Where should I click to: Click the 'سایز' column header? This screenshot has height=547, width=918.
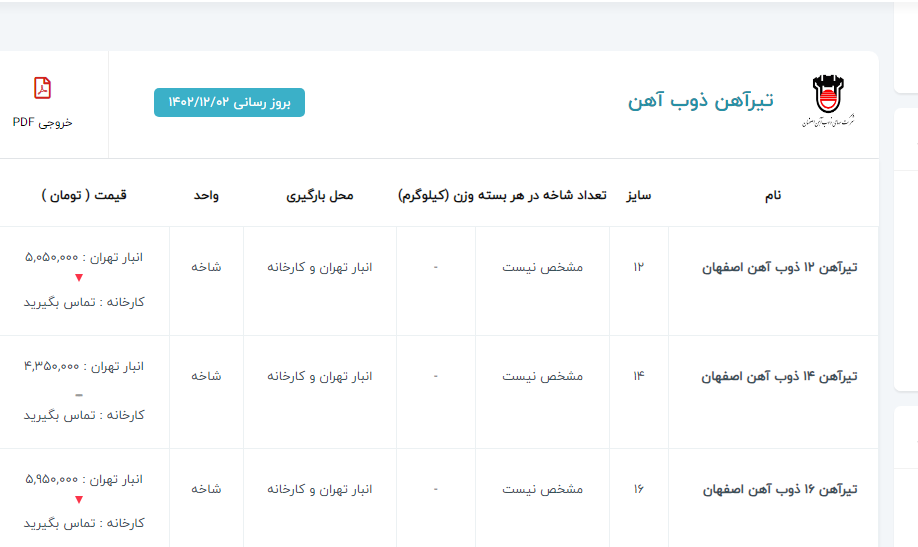[x=639, y=195]
